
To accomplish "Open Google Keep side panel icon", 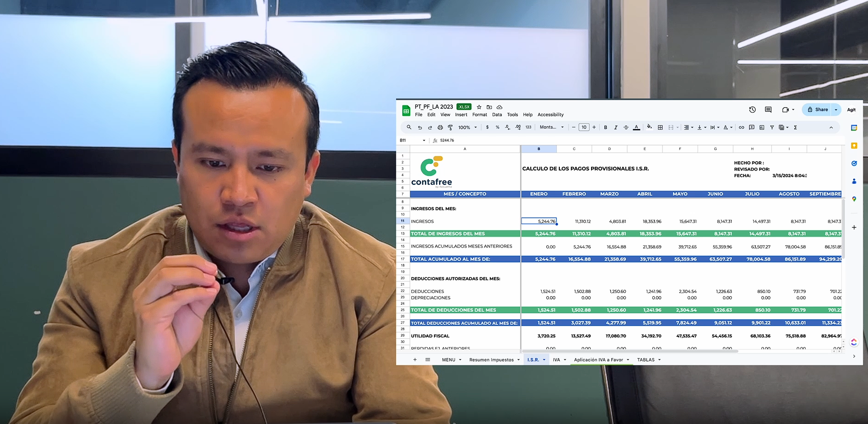I will click(854, 146).
